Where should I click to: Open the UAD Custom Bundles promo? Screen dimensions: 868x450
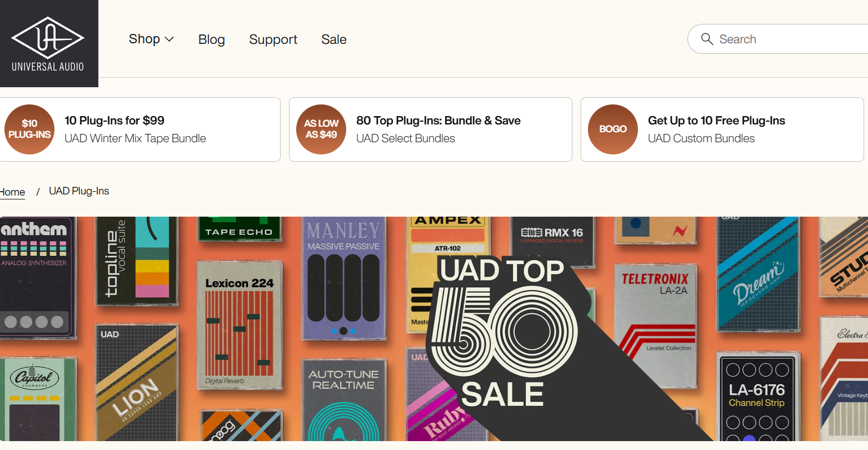(x=701, y=138)
